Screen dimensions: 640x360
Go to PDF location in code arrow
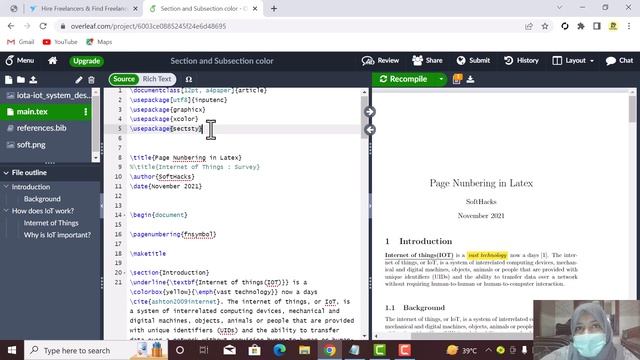(370, 130)
